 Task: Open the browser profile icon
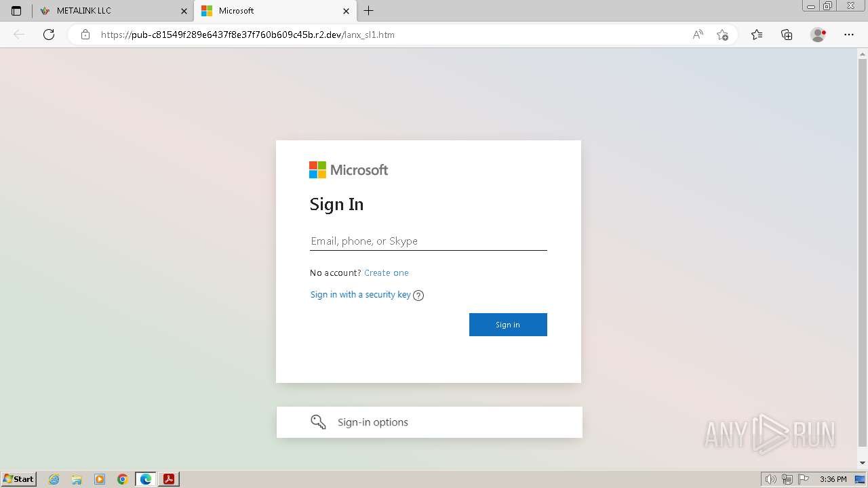point(818,35)
